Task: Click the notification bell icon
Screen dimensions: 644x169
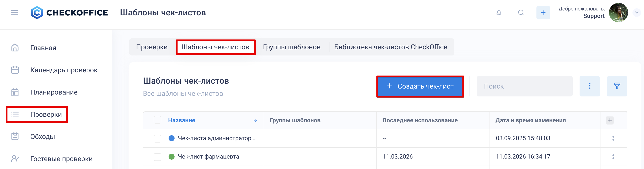Action: [x=498, y=13]
